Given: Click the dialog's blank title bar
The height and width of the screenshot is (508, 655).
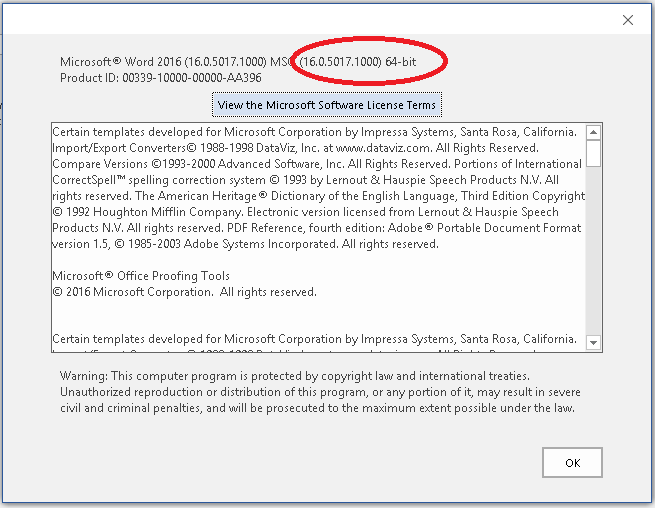Looking at the screenshot, I should pos(309,19).
